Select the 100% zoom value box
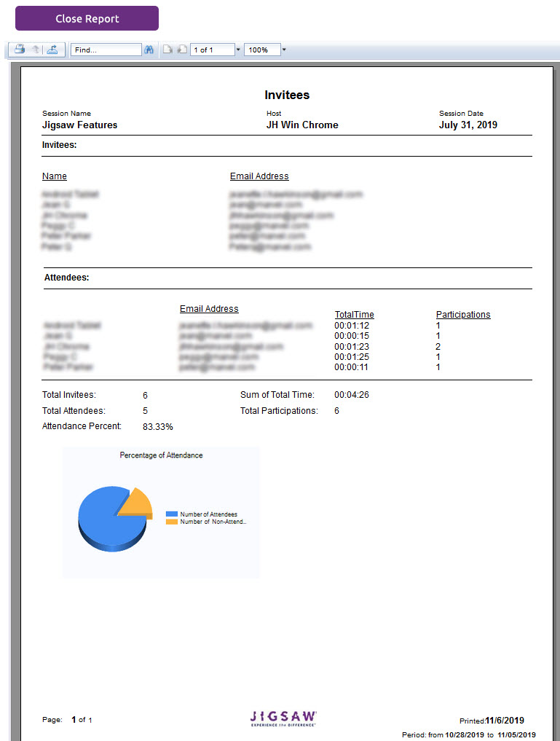The width and height of the screenshot is (560, 741). point(261,50)
